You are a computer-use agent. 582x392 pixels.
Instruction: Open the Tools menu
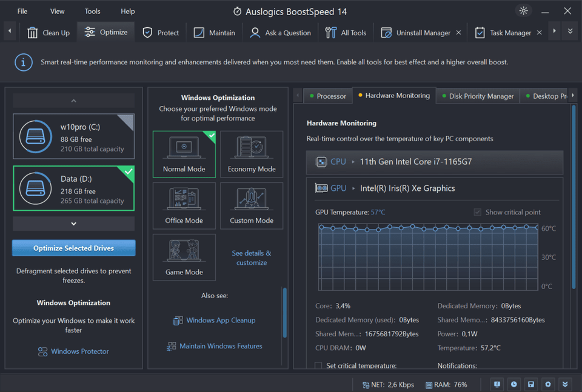92,10
